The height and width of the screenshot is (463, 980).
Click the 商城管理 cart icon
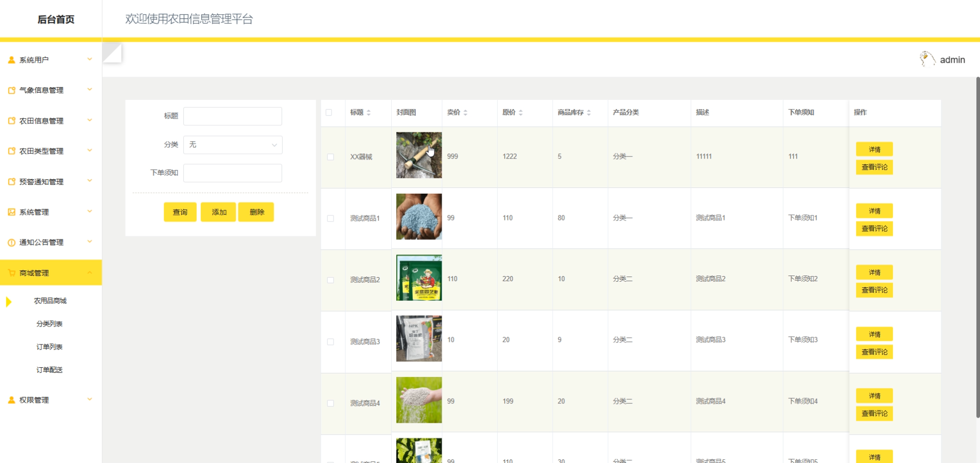(x=11, y=273)
